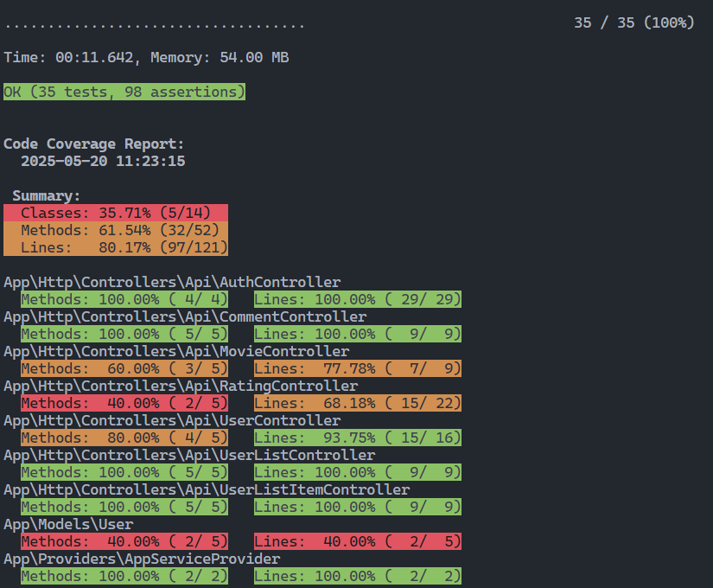Click the '35 / 35 (100%)' progress text
Viewport: 713px width, 588px height.
(x=633, y=22)
